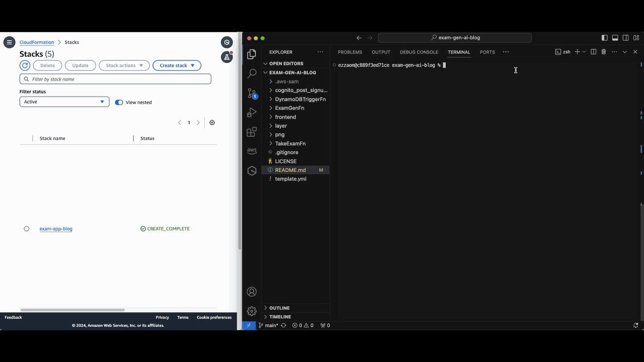644x362 pixels.
Task: Toggle the View nested switch
Action: point(119,102)
